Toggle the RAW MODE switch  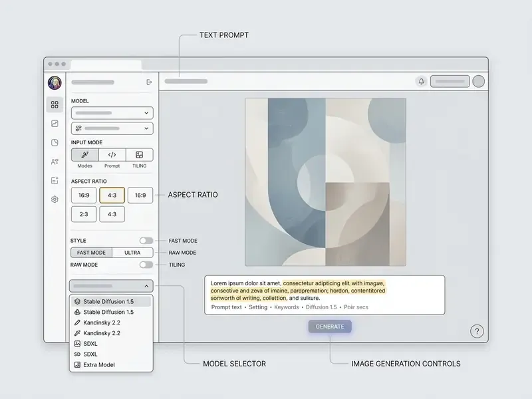[x=146, y=265]
